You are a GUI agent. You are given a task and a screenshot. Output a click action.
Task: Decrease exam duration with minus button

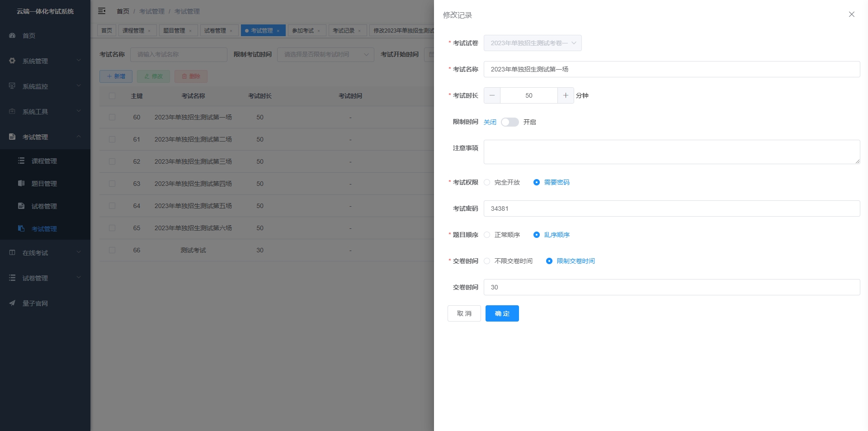pos(492,95)
